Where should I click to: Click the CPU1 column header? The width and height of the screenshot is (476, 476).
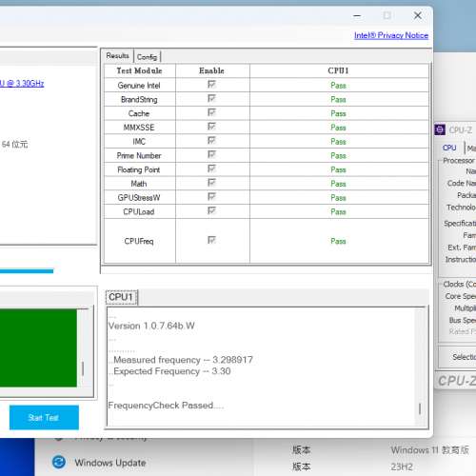[x=338, y=70]
